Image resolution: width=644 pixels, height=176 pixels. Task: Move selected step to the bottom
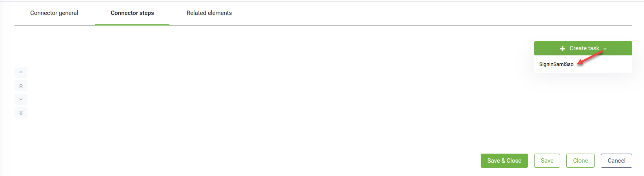pos(21,113)
